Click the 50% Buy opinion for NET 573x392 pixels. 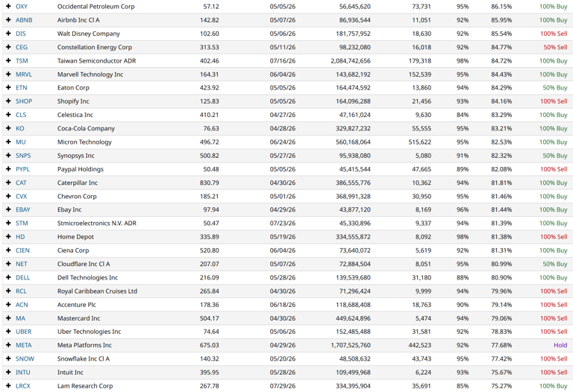click(554, 265)
